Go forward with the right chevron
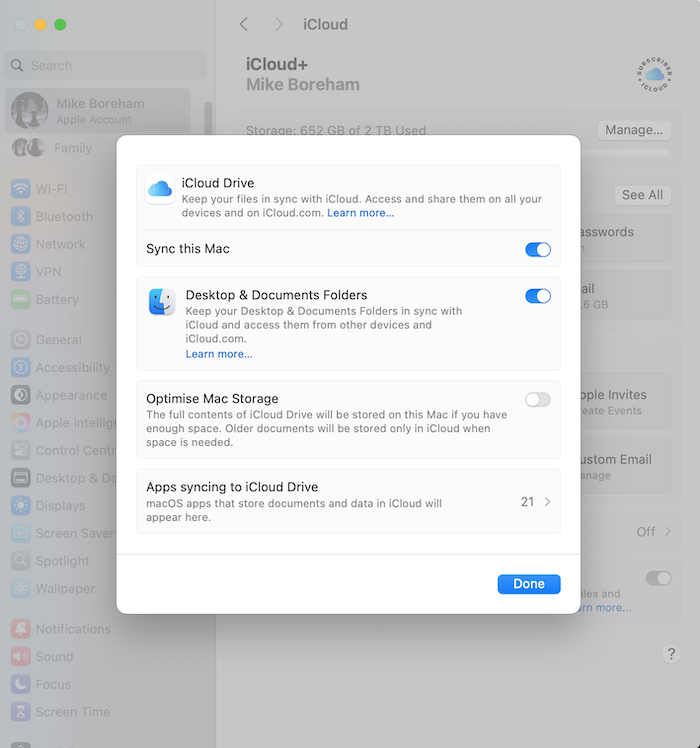 (279, 24)
